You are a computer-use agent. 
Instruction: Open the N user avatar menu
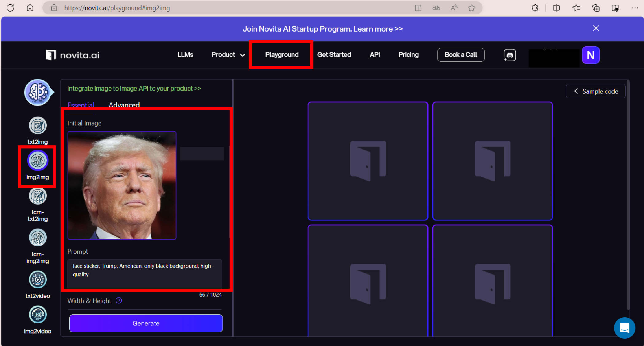tap(591, 55)
